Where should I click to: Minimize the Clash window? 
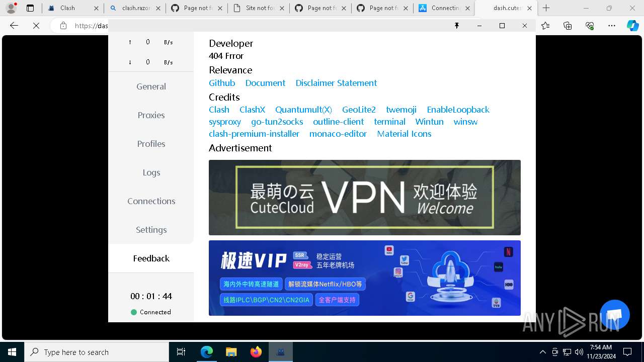point(479,26)
